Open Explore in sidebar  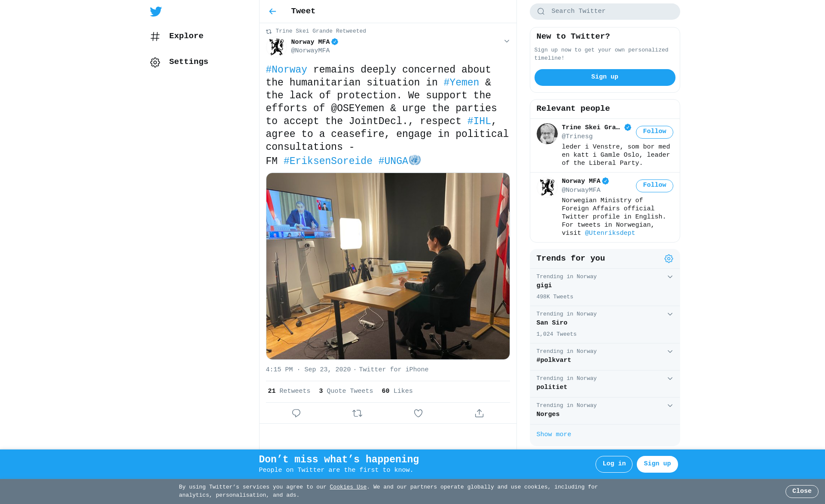point(177,36)
